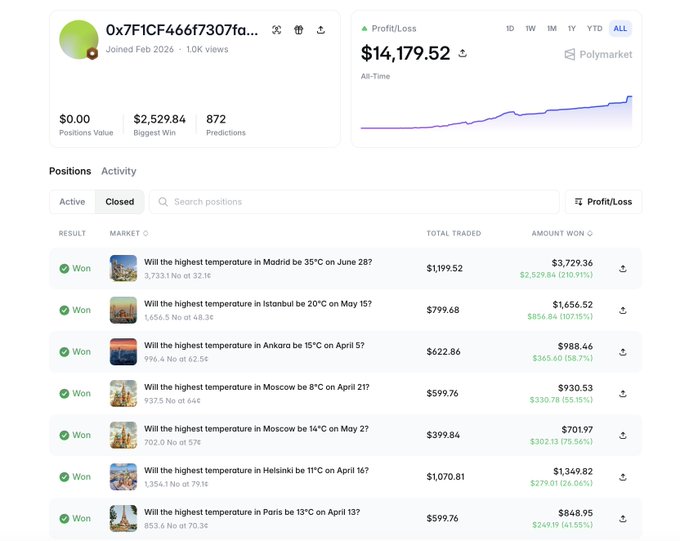Share the Ankara 15°C position

click(x=623, y=351)
